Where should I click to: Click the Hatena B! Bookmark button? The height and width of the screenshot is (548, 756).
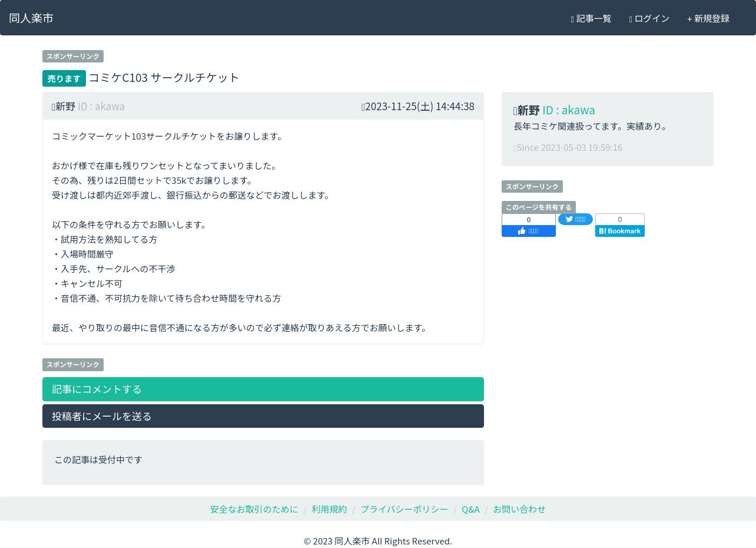620,231
